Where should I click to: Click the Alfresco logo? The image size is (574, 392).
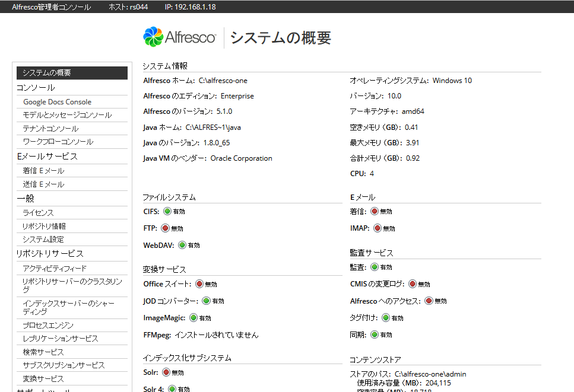point(179,37)
